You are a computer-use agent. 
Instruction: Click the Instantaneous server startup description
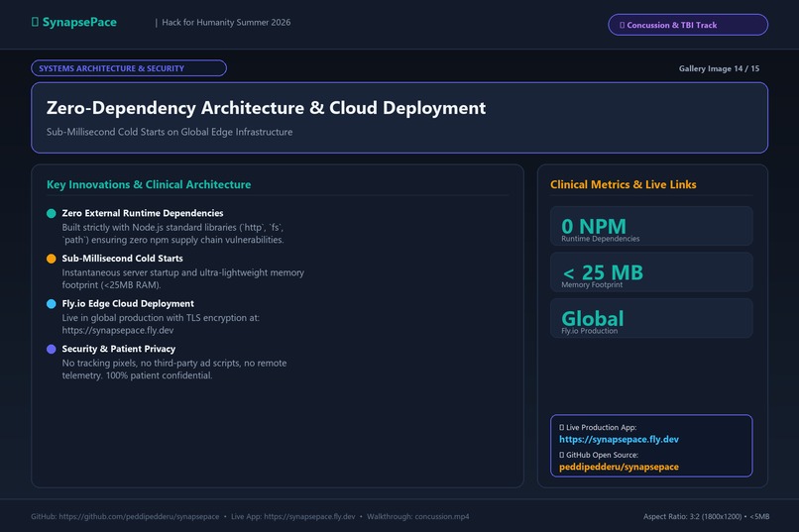pos(183,279)
